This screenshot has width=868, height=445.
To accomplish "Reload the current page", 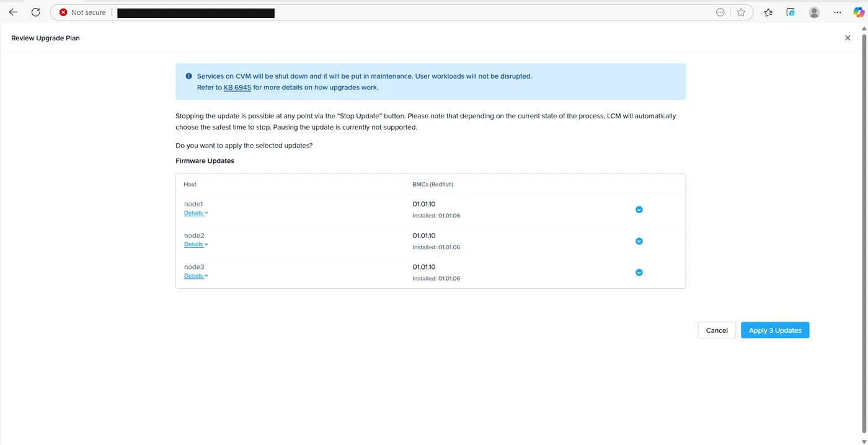I will pos(35,12).
